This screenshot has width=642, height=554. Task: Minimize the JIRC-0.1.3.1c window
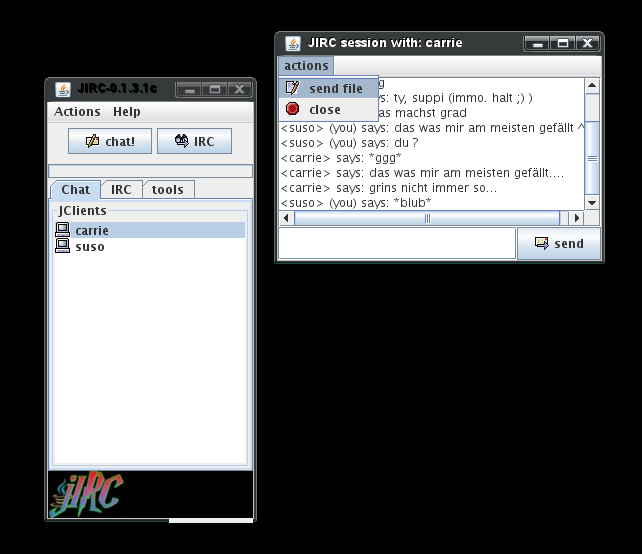tap(190, 89)
